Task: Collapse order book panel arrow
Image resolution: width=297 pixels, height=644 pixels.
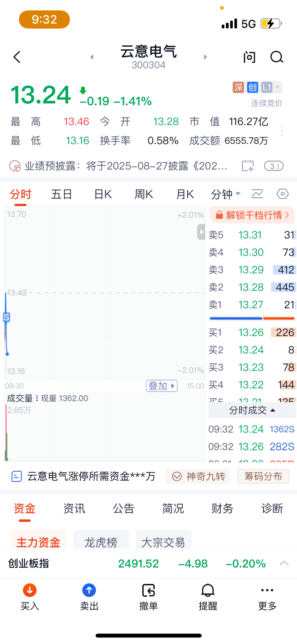Action: [x=201, y=232]
